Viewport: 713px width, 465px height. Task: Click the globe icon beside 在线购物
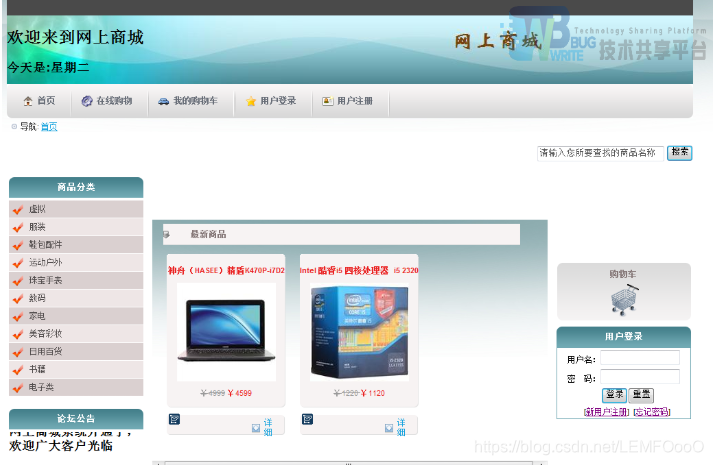tap(87, 101)
